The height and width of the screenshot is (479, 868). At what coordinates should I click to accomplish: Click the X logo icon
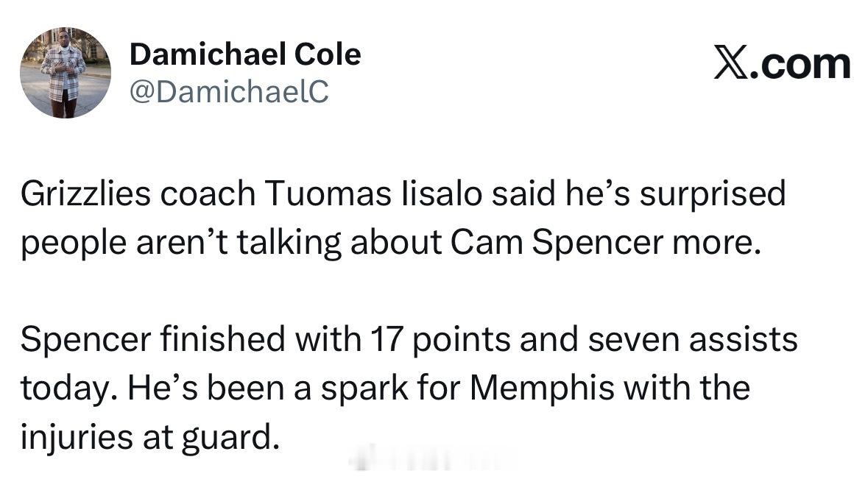click(731, 63)
